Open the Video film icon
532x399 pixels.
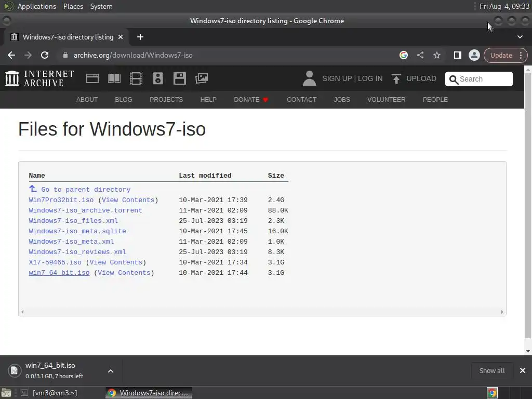point(136,78)
